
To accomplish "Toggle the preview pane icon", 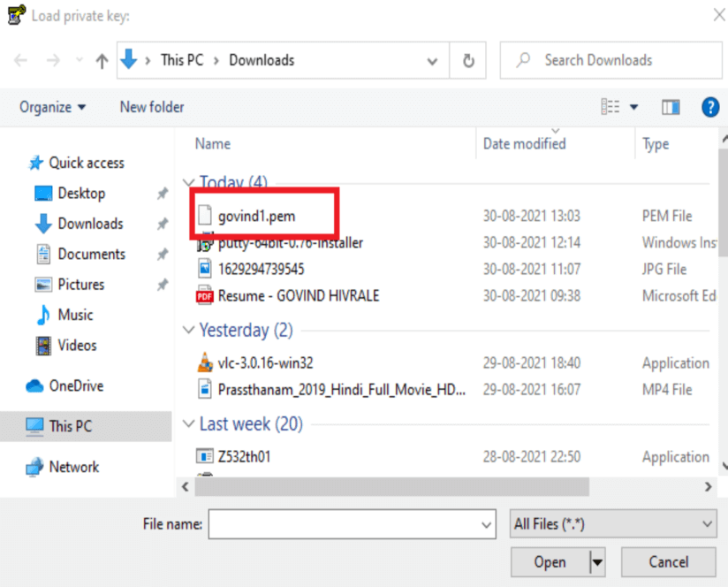I will pos(671,106).
